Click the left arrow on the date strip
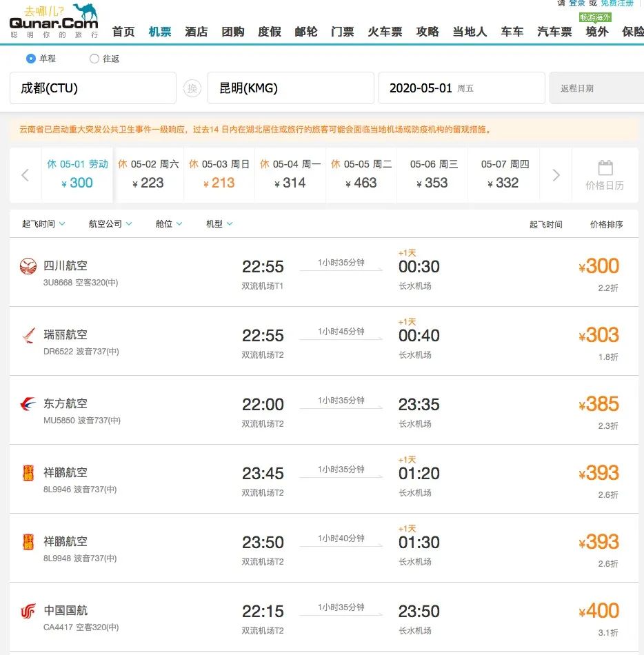 tap(26, 174)
